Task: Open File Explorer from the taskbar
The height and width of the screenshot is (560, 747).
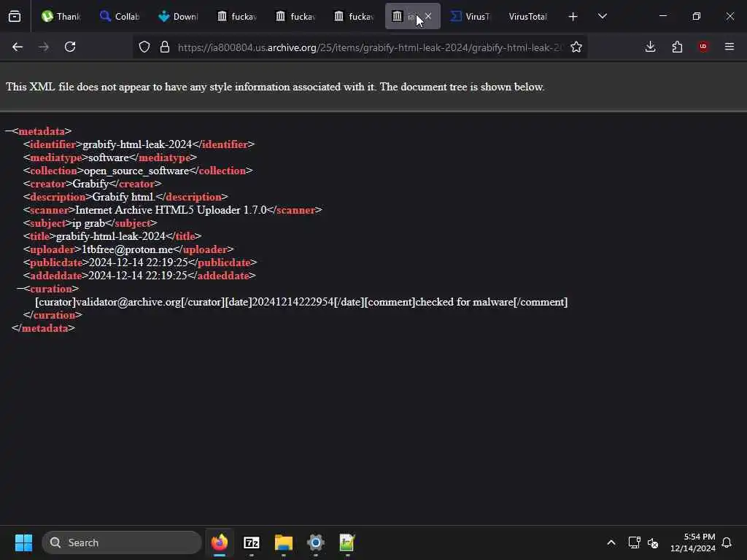Action: [284, 542]
